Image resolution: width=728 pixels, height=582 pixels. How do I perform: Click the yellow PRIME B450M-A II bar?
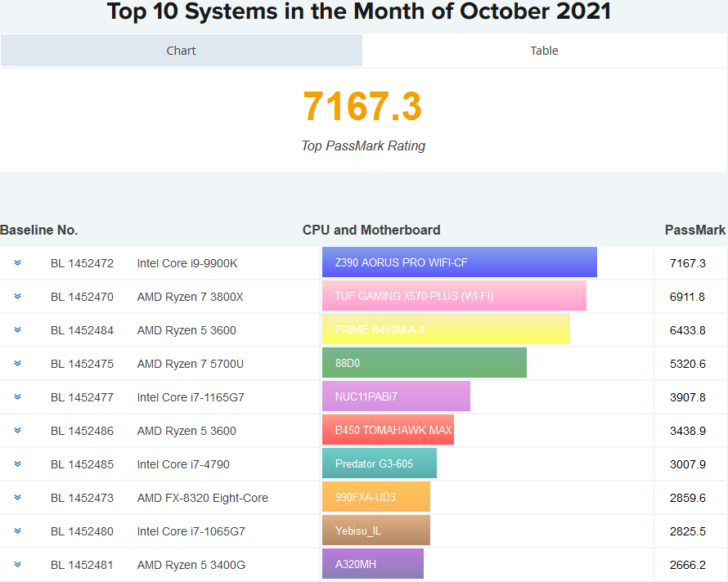tap(446, 329)
